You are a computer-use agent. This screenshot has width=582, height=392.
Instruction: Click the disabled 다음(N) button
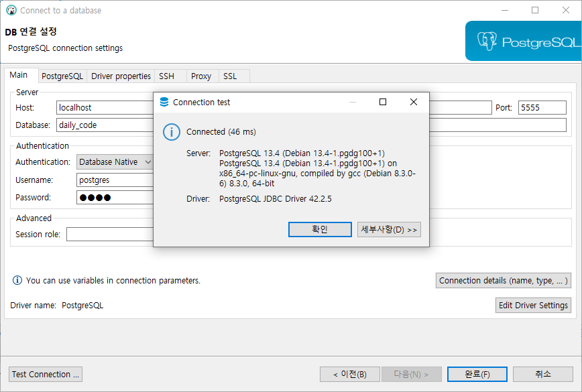[412, 374]
